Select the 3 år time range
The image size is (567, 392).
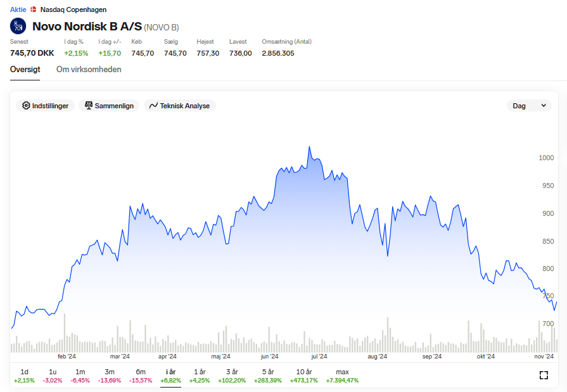tap(232, 376)
